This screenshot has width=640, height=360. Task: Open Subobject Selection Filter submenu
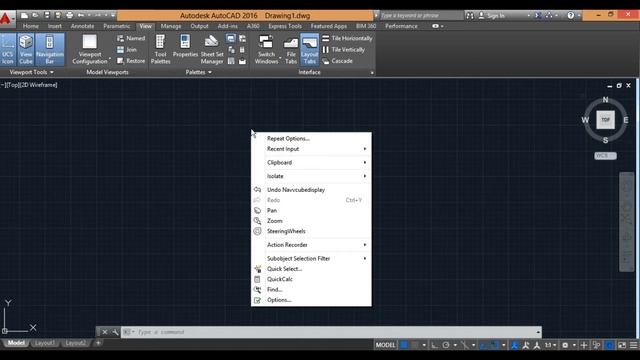311,258
